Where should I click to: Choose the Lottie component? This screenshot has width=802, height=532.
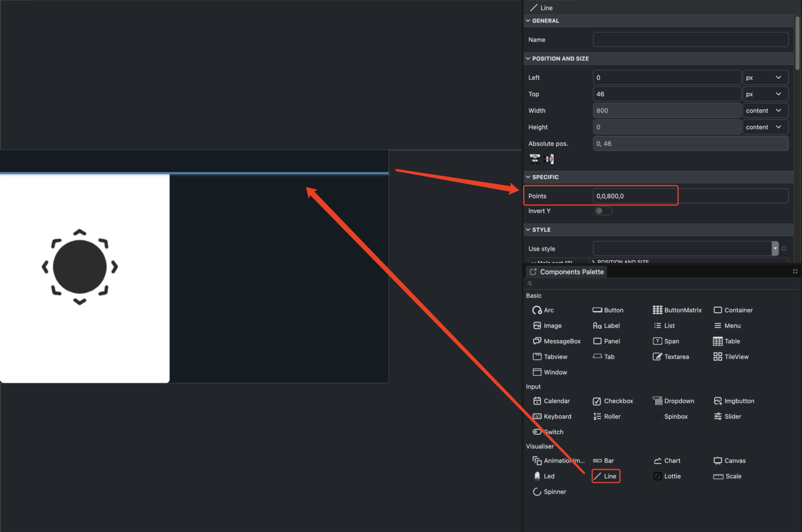667,476
